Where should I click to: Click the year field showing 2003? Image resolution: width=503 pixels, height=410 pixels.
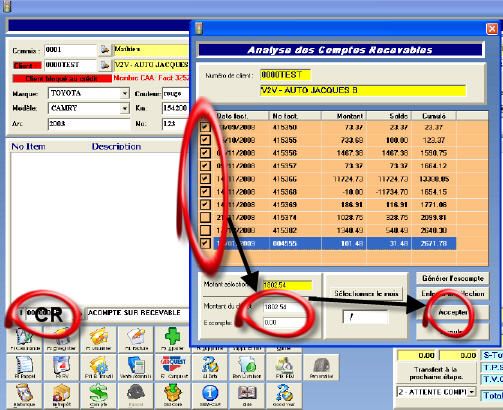pyautogui.click(x=89, y=124)
